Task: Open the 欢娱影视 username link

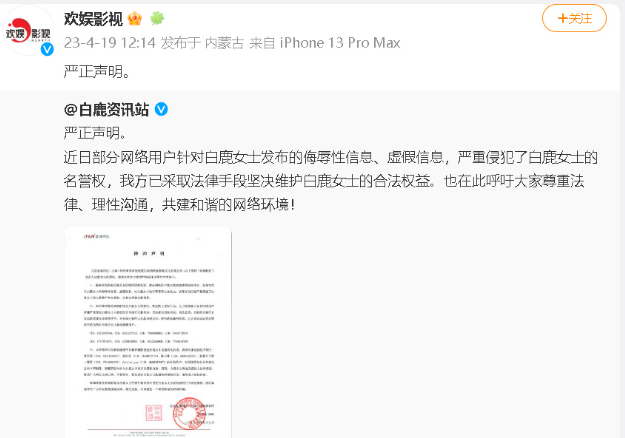Action: click(93, 19)
